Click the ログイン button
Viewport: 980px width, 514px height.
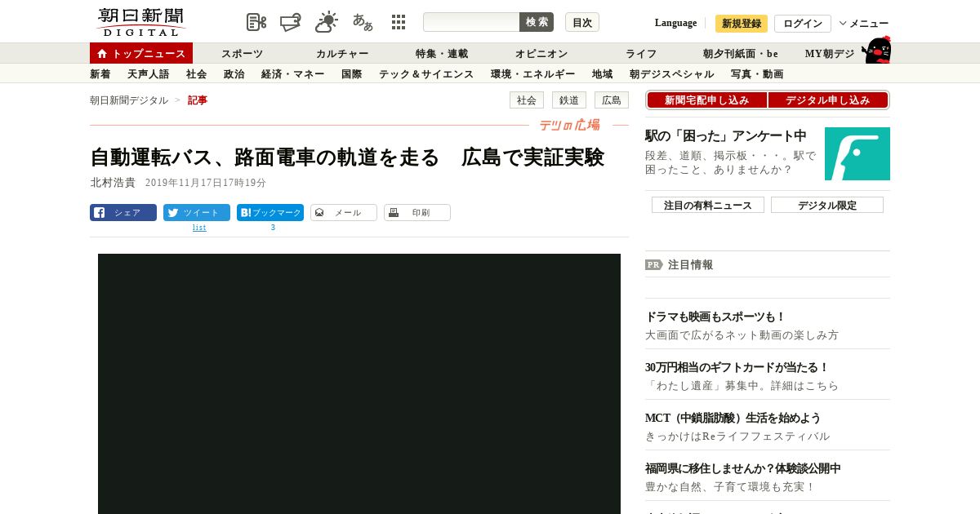803,24
